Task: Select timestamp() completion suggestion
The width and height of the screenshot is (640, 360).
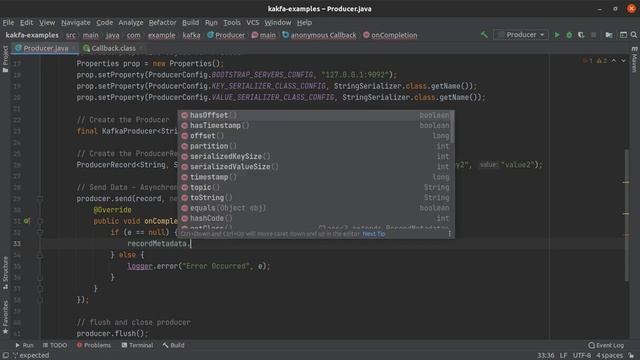Action: (316, 177)
